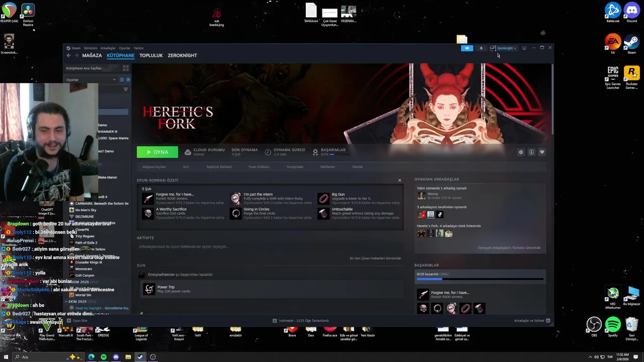This screenshot has width=644, height=362.
Task: Select DELTARUNE in library list
Action: pyautogui.click(x=85, y=217)
